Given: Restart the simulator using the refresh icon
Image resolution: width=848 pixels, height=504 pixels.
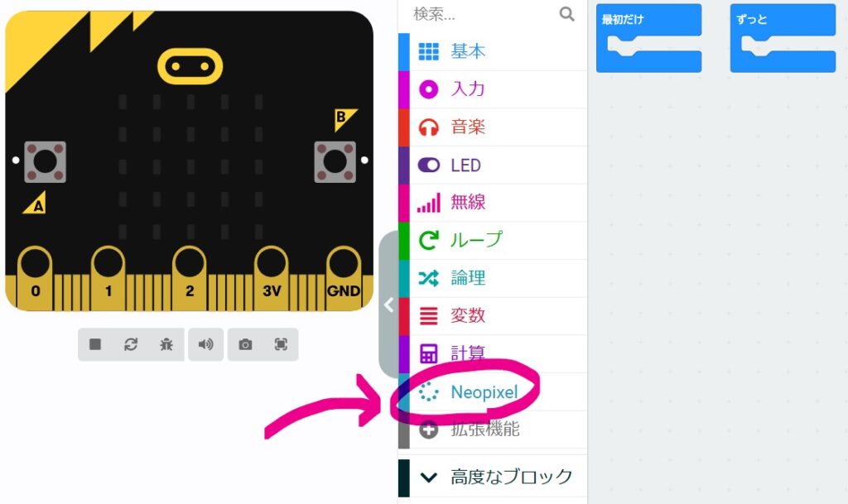Looking at the screenshot, I should (x=131, y=344).
